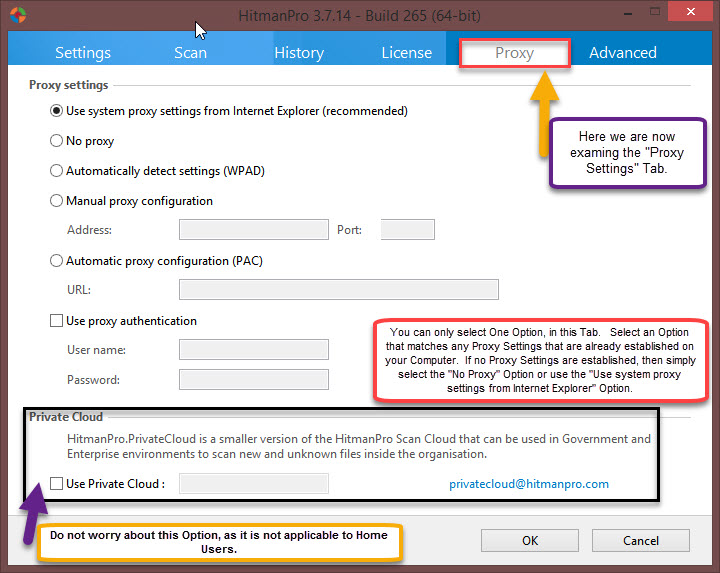Go to the History tab
The image size is (720, 573).
click(x=299, y=52)
